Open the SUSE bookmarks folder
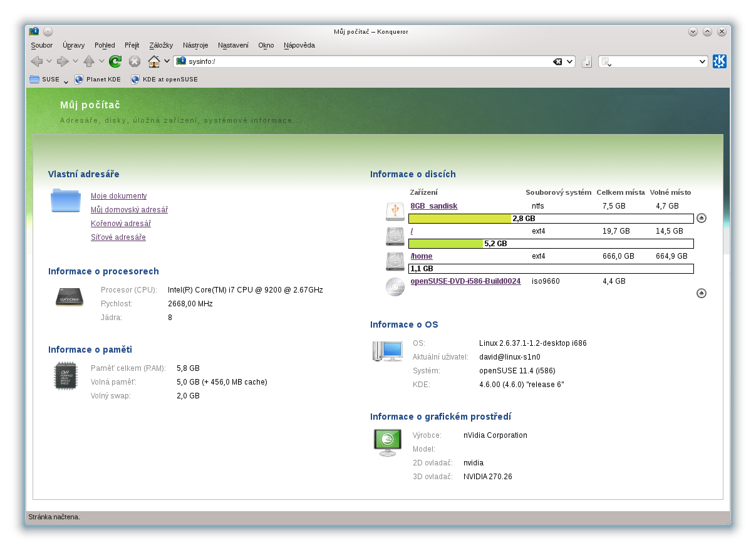756x550 pixels. coord(44,80)
